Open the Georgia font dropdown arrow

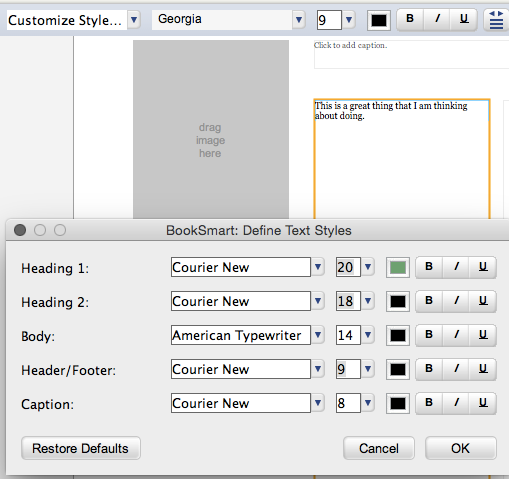coord(299,20)
